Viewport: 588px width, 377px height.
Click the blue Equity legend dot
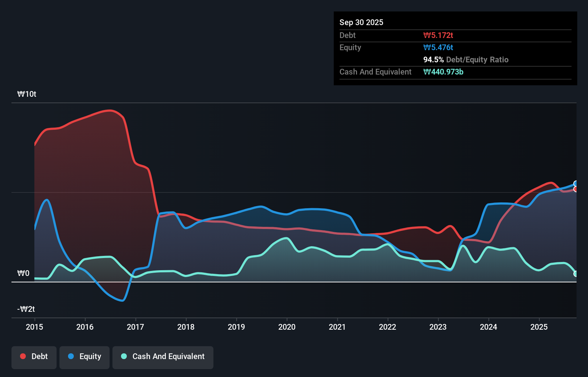point(70,356)
